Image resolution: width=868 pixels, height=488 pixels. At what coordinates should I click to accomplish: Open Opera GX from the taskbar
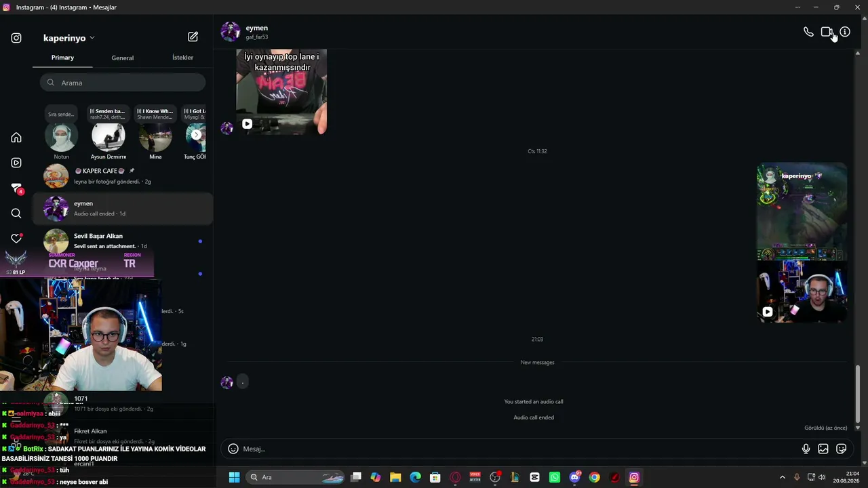click(x=455, y=477)
